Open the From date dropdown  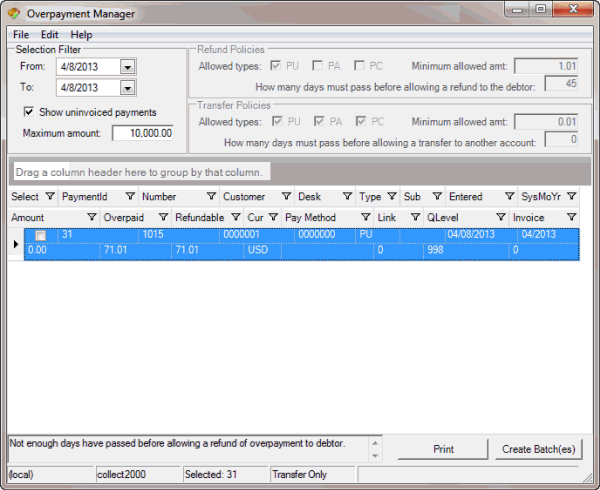tap(127, 67)
